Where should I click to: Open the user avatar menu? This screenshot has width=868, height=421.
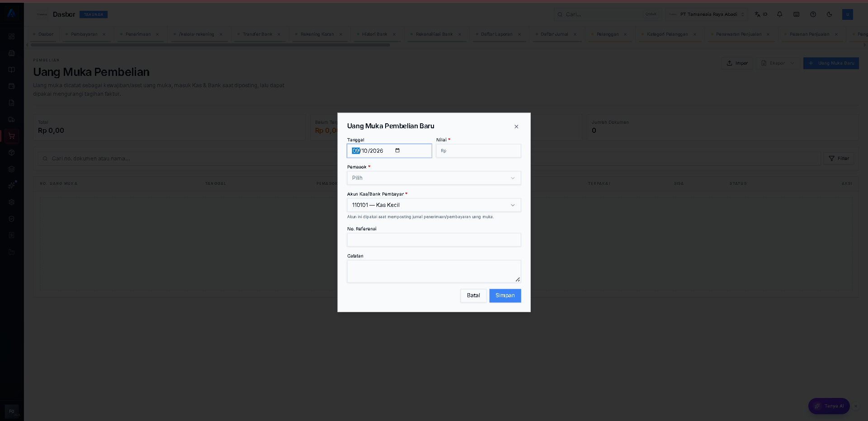coord(848,14)
